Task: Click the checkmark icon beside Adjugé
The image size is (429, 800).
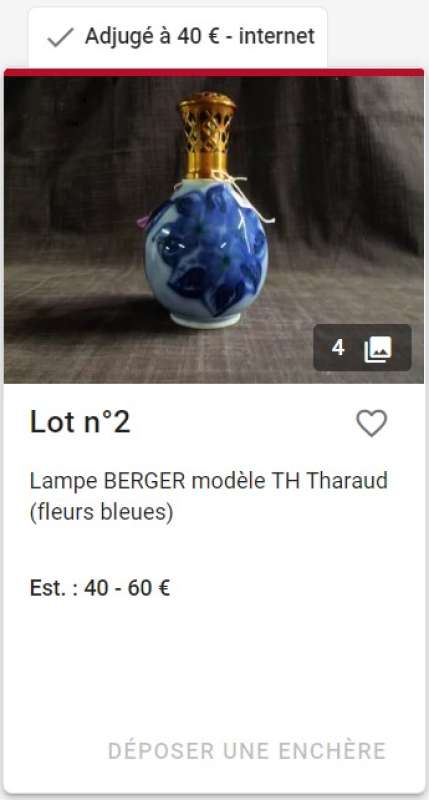Action: [60, 37]
